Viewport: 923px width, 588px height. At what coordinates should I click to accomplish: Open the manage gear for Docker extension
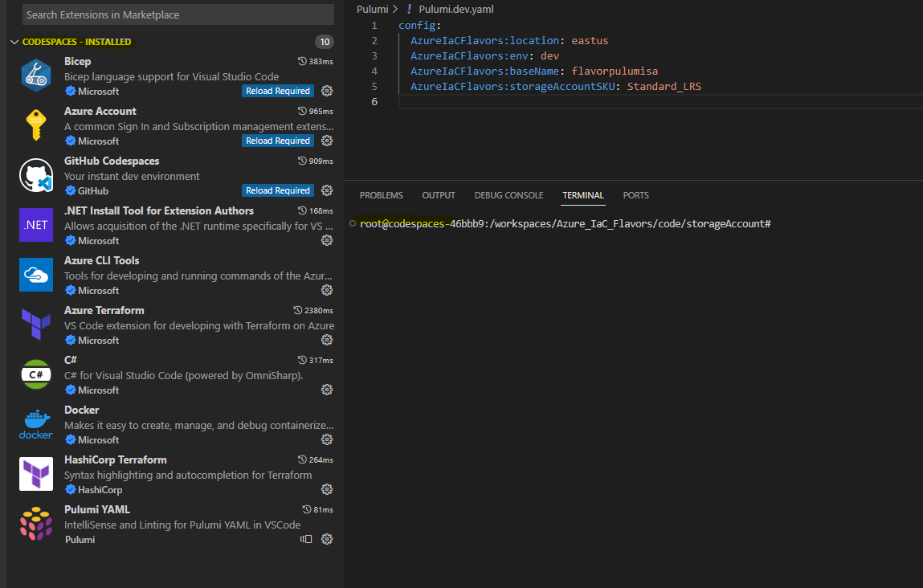coord(327,439)
